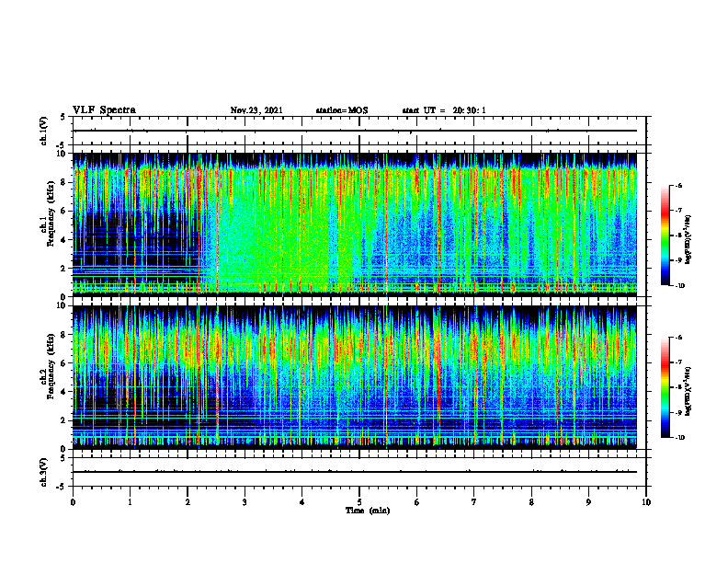Select the date text 'Nov.23, 2021'
This screenshot has width=728, height=563.
[x=256, y=110]
